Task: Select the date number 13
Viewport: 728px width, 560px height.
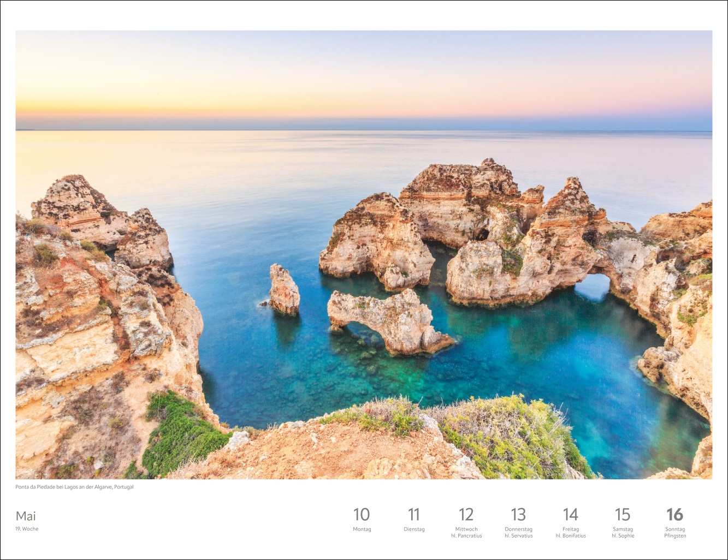Action: point(518,515)
